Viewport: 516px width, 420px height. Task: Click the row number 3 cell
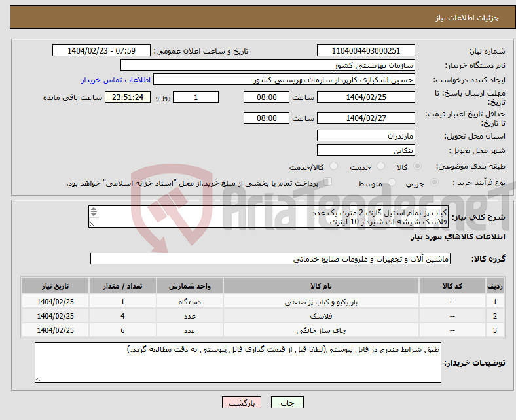[x=495, y=330]
